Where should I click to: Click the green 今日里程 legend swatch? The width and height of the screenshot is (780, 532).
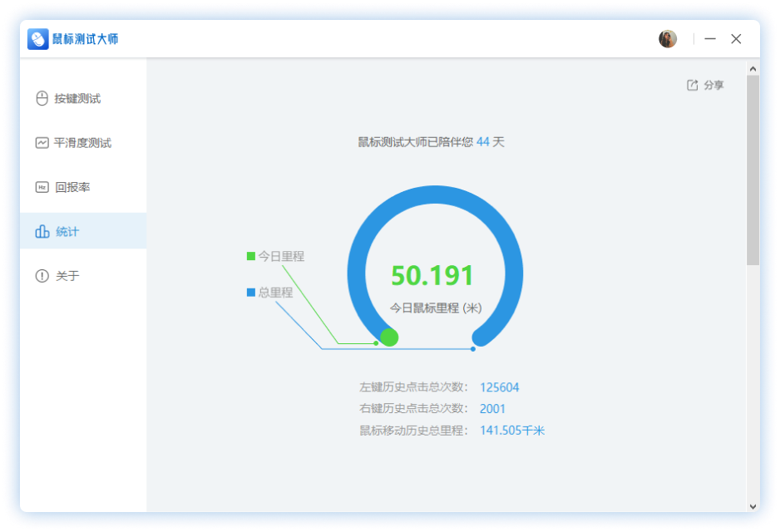click(251, 256)
